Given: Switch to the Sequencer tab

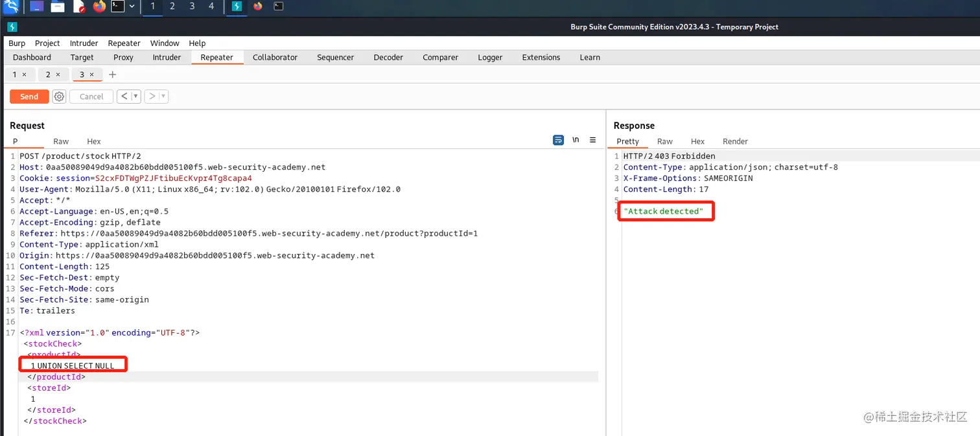Looking at the screenshot, I should pos(335,57).
